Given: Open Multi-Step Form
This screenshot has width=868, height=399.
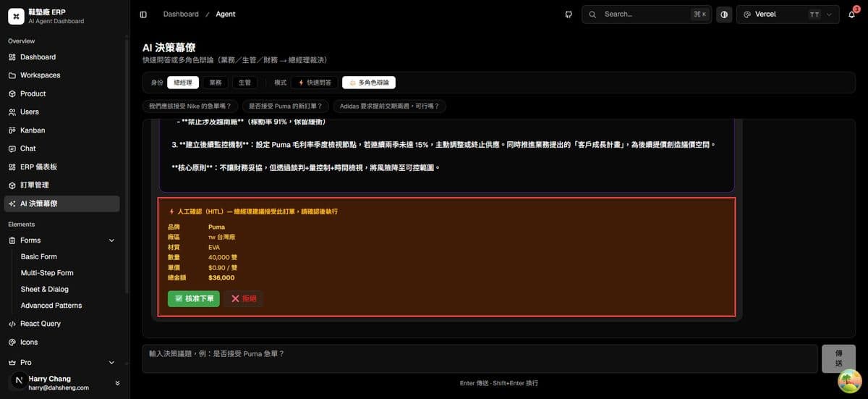Looking at the screenshot, I should point(47,273).
